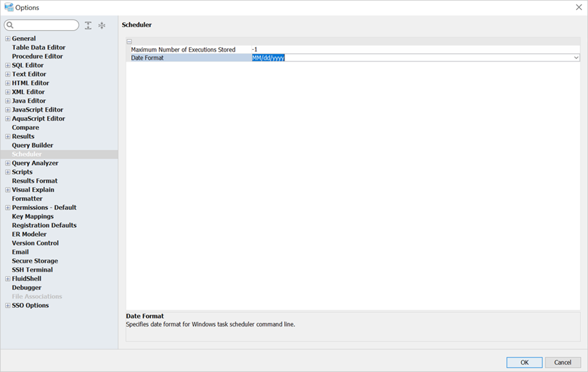Expand the Scripts node
The image size is (588, 372).
pos(8,172)
